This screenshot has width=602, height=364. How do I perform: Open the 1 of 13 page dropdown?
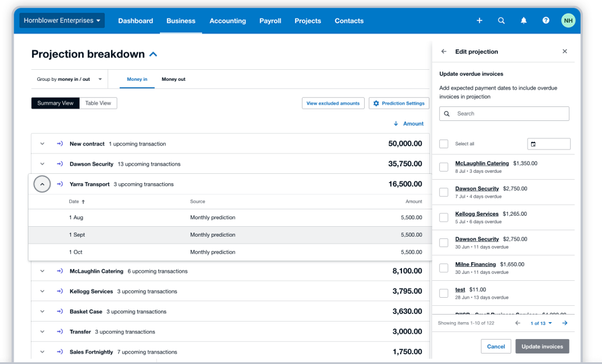point(542,323)
